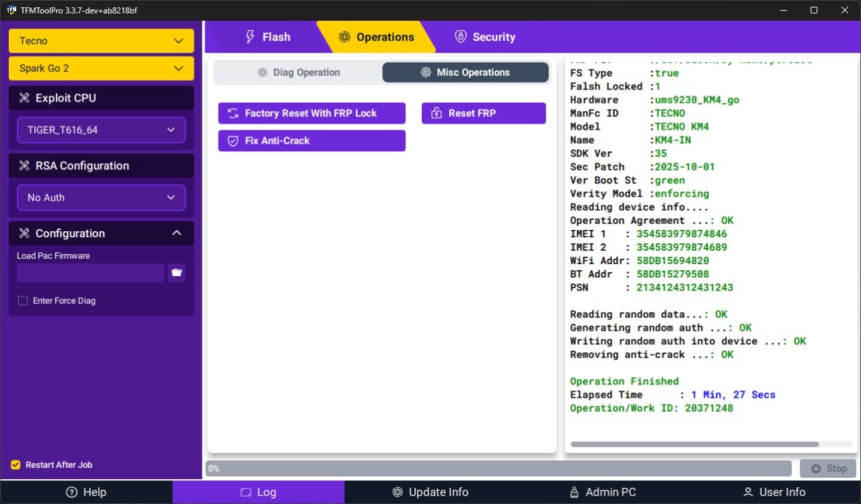This screenshot has height=504, width=861.
Task: Click the tools icon beside Exploit CPU
Action: click(x=24, y=98)
